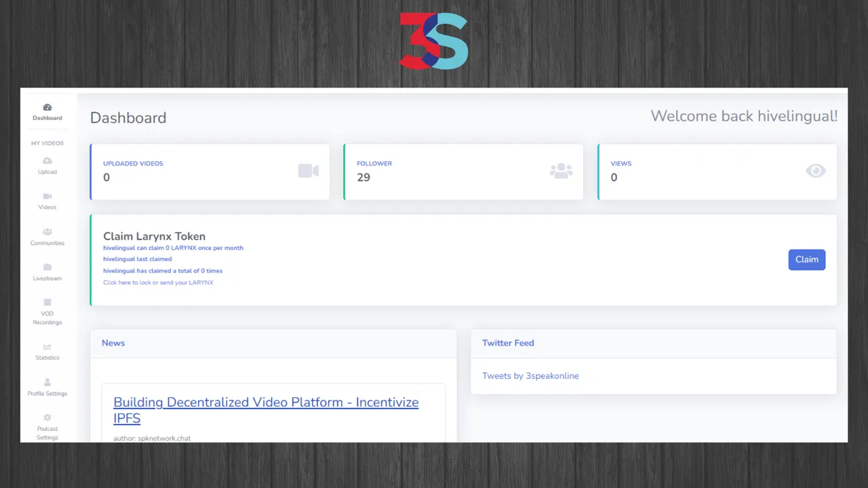
Task: Click the group icon in Follower card
Action: (561, 171)
